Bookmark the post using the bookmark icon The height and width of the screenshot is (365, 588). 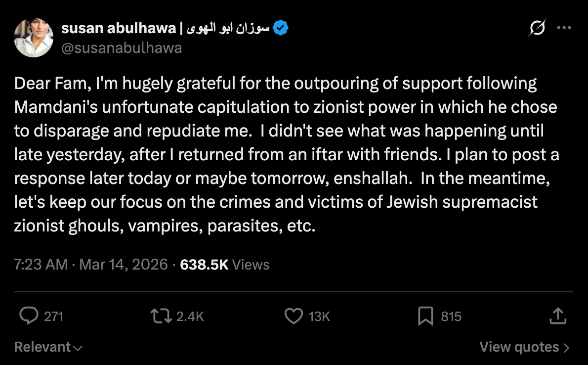click(x=425, y=316)
